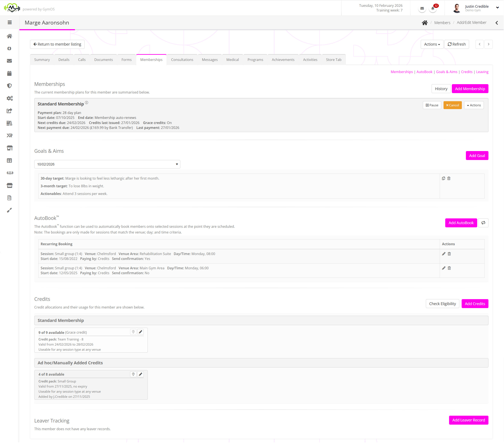Toggle the hamburger sidebar menu
504x447 pixels.
pyautogui.click(x=10, y=22)
